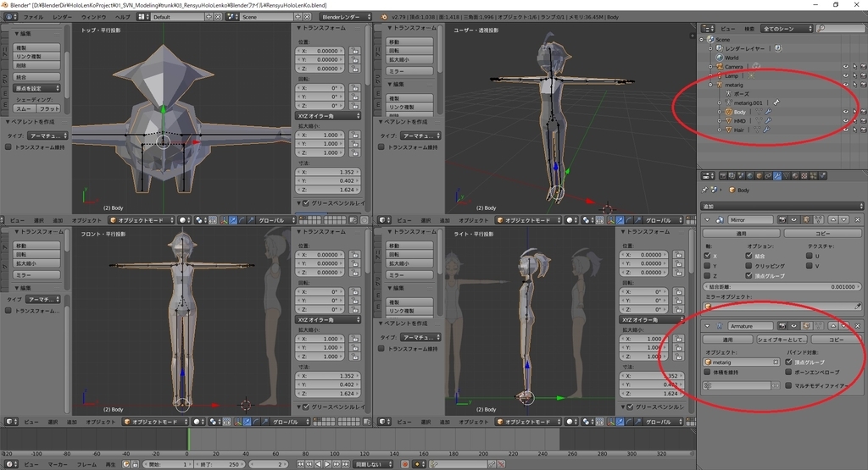Image resolution: width=868 pixels, height=470 pixels.
Task: Open the 全てのシーン display dropdown
Action: pos(787,28)
